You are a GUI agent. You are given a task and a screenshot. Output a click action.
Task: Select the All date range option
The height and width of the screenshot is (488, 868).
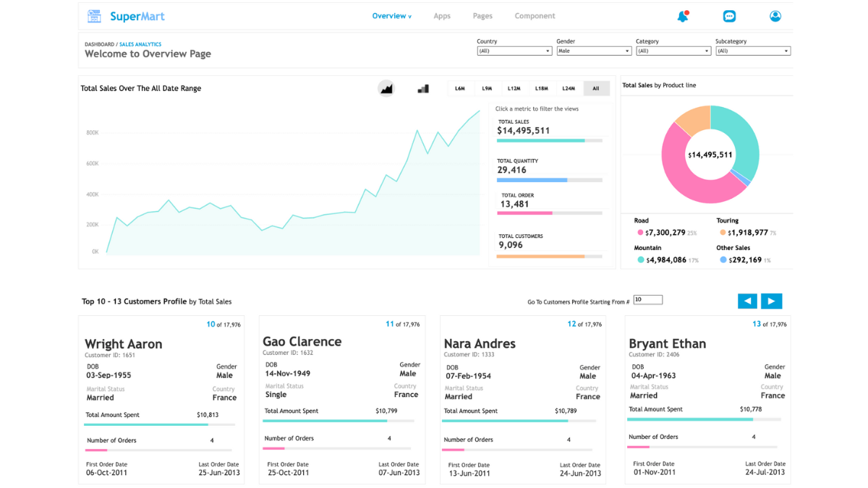pos(596,88)
